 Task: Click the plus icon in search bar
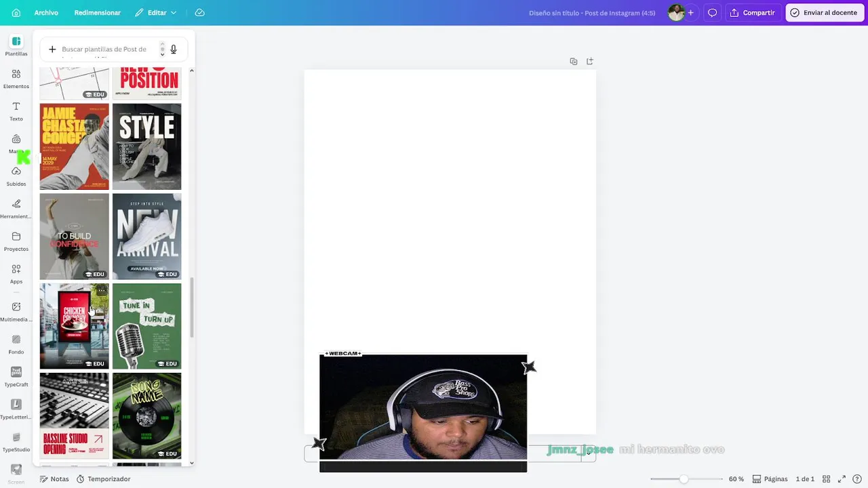[x=52, y=49]
